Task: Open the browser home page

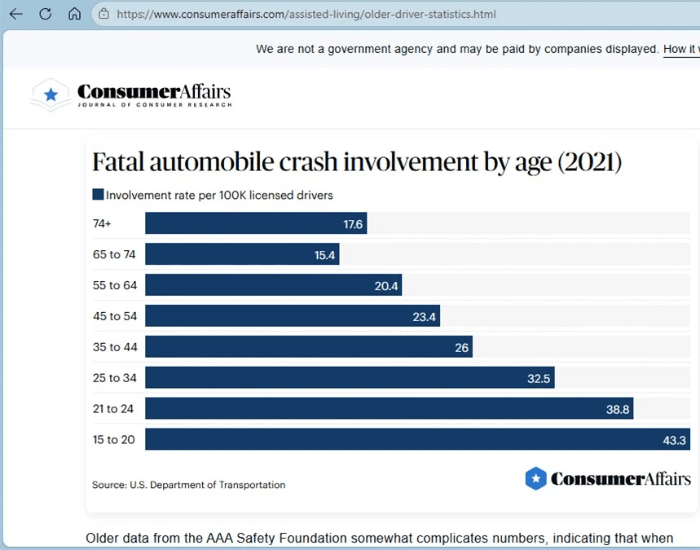Action: (x=75, y=14)
